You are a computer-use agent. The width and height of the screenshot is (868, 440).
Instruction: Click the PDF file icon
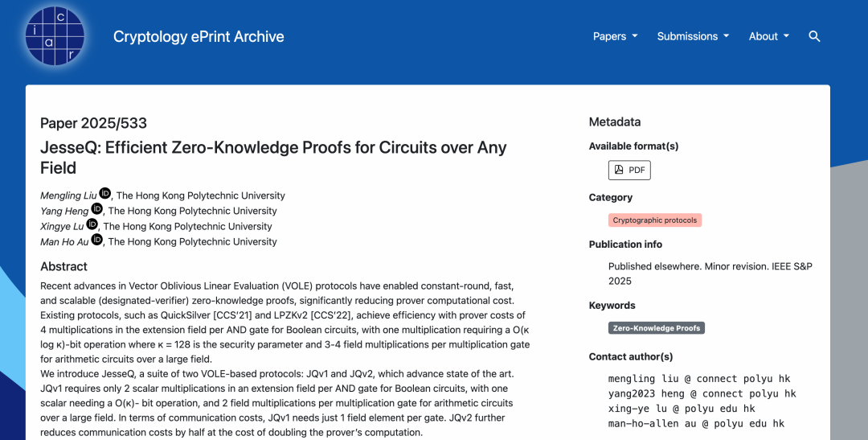619,171
